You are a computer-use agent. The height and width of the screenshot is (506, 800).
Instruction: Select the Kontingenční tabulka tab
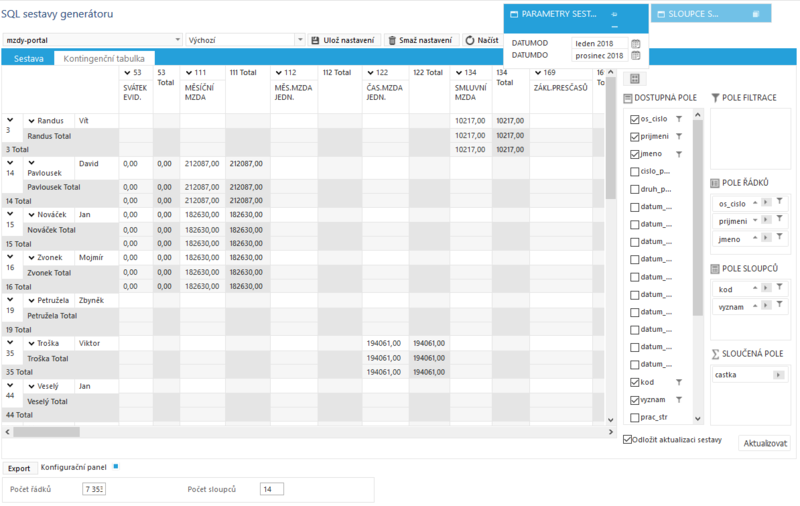point(104,59)
